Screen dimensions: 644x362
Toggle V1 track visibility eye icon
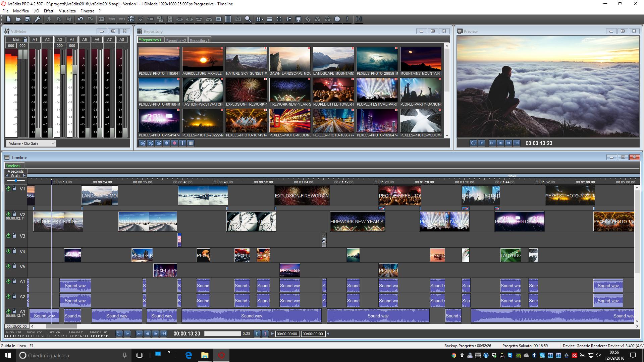click(x=8, y=188)
